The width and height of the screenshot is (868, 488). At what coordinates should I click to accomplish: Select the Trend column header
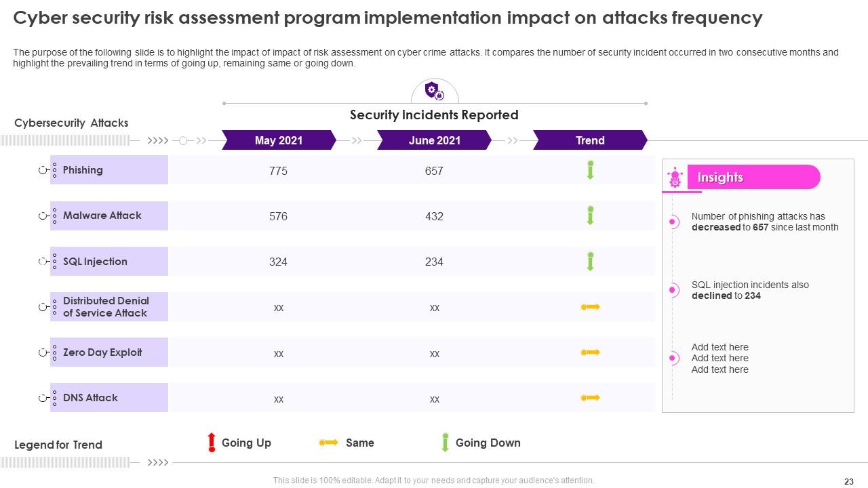(x=590, y=140)
